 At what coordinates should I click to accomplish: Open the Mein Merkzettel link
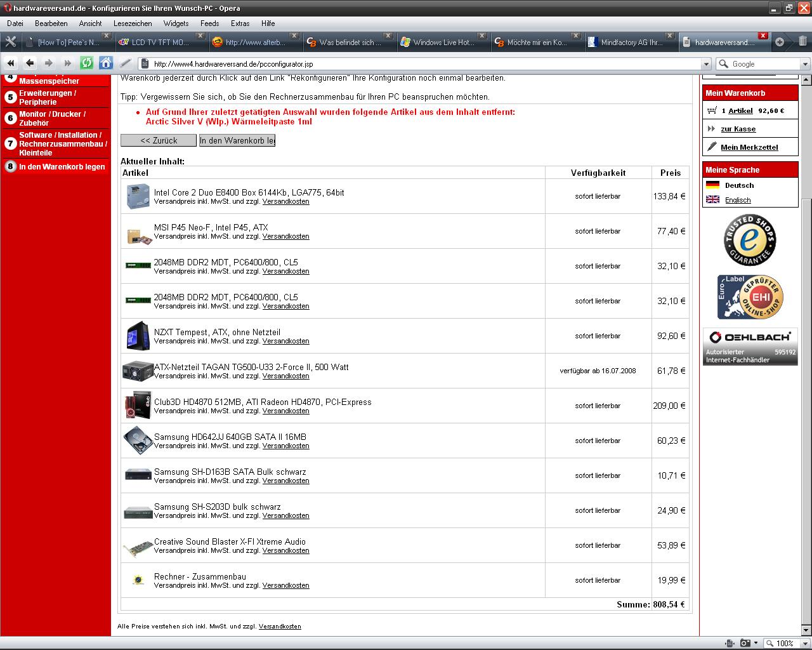point(749,147)
